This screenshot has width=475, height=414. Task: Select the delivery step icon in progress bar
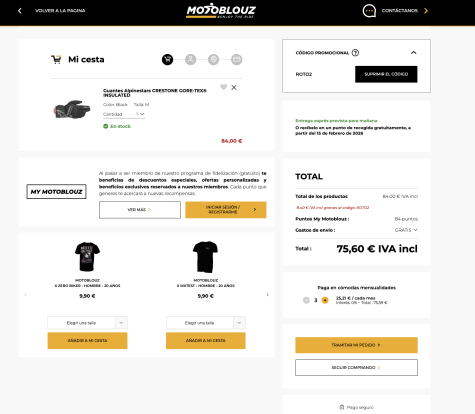click(214, 60)
